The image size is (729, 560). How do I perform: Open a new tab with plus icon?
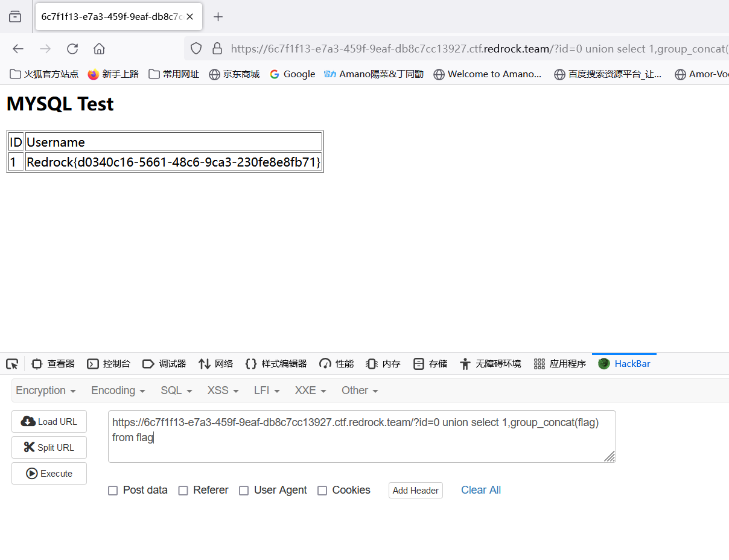218,17
